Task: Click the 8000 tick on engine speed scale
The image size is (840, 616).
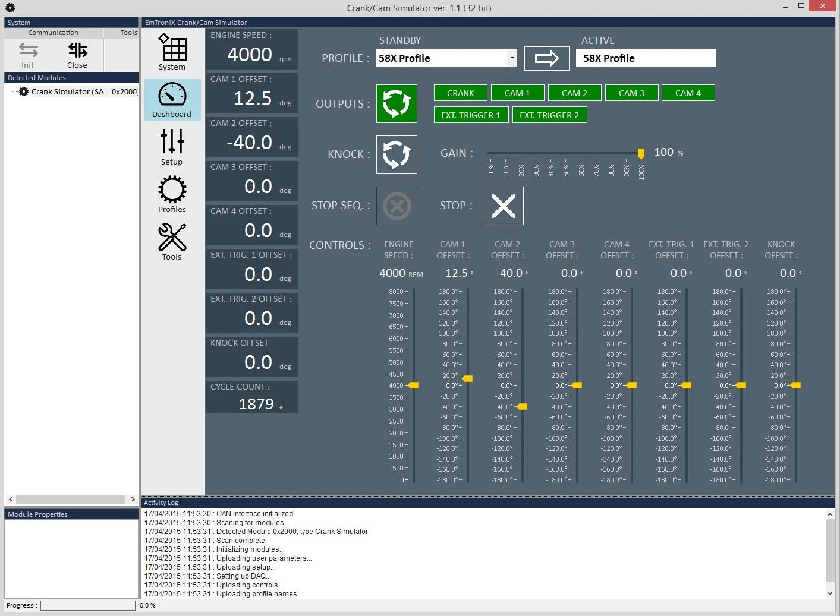Action: pos(398,292)
